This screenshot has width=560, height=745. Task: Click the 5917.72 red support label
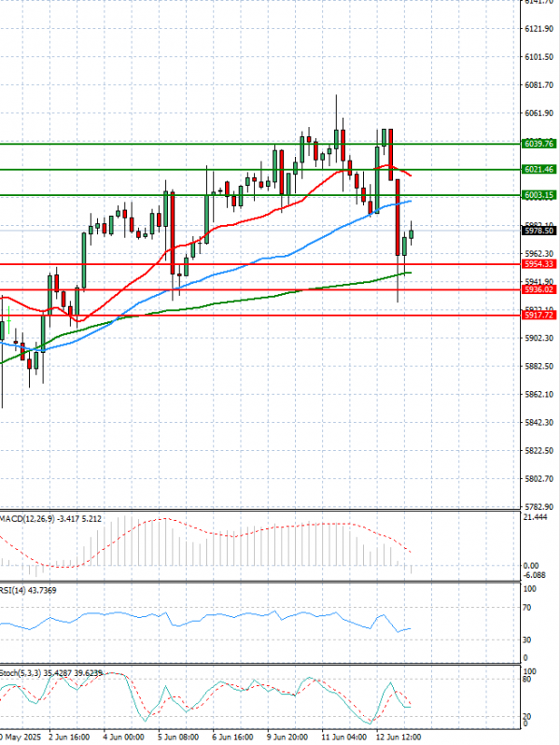tap(539, 315)
